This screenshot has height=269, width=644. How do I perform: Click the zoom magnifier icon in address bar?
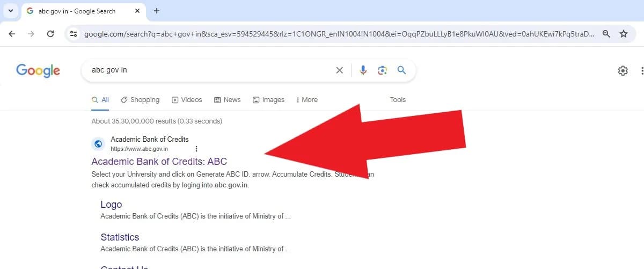[x=606, y=34]
